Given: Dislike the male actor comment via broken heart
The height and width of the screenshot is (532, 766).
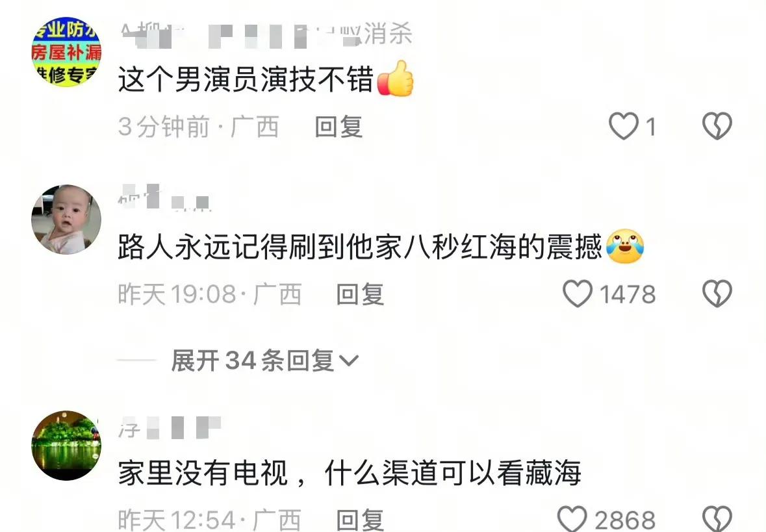Looking at the screenshot, I should pos(717,126).
